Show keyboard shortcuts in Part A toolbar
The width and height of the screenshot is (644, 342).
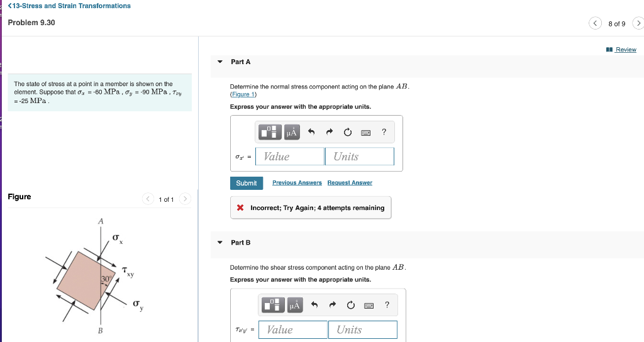coord(365,132)
